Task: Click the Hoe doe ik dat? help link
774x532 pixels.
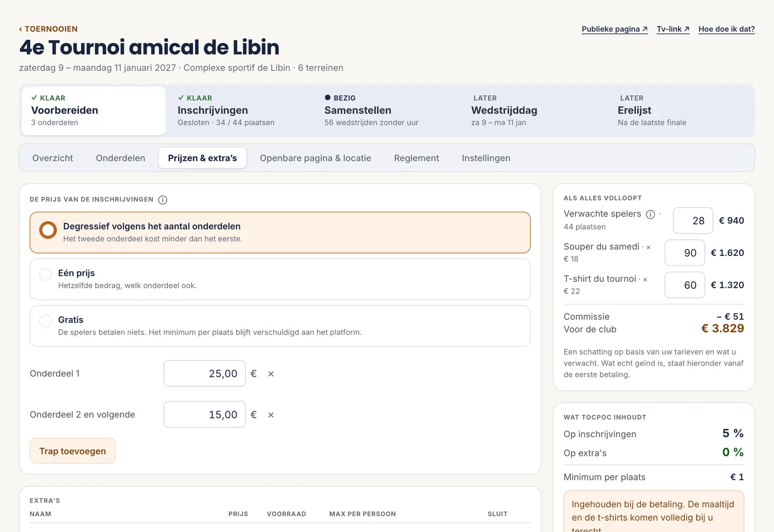Action: pyautogui.click(x=727, y=29)
